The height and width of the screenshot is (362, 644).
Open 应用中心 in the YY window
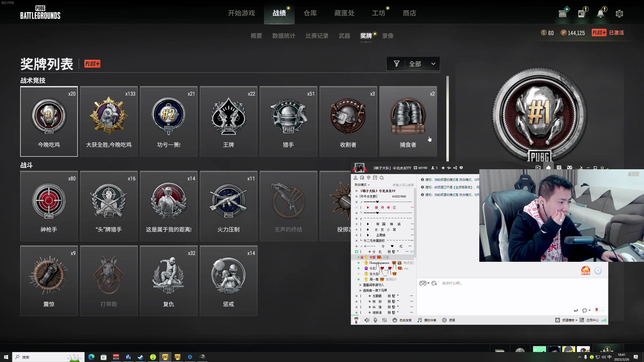[x=589, y=320]
